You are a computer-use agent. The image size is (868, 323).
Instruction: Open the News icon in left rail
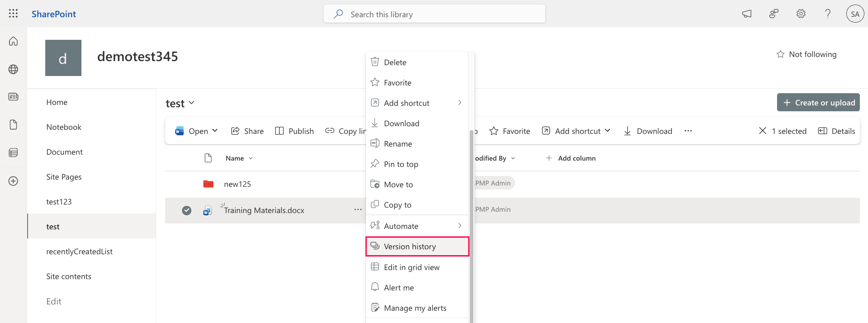click(x=13, y=97)
